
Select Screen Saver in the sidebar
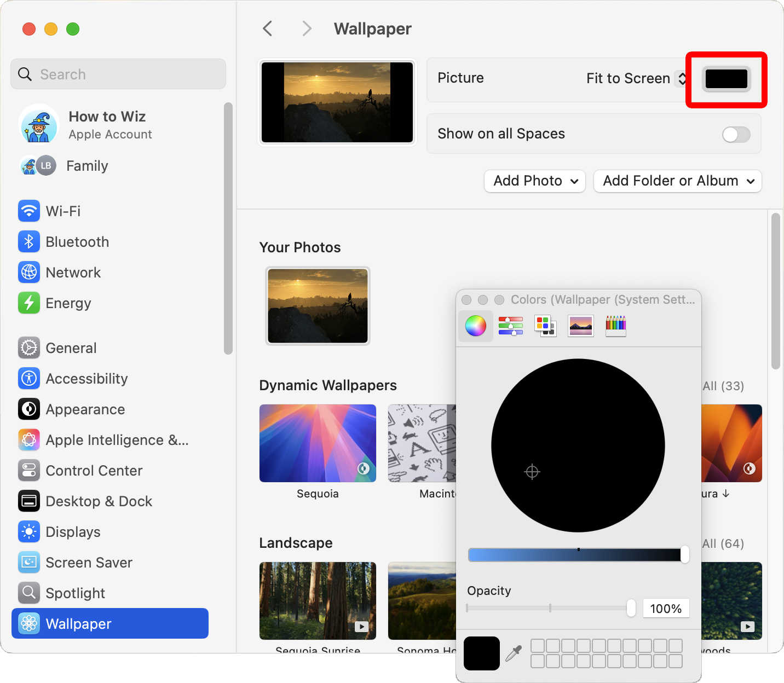pos(89,563)
